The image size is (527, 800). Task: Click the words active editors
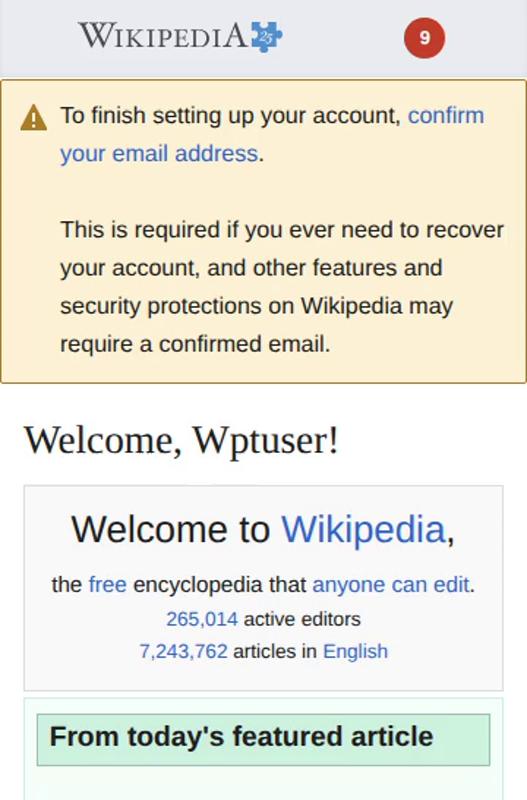click(303, 619)
